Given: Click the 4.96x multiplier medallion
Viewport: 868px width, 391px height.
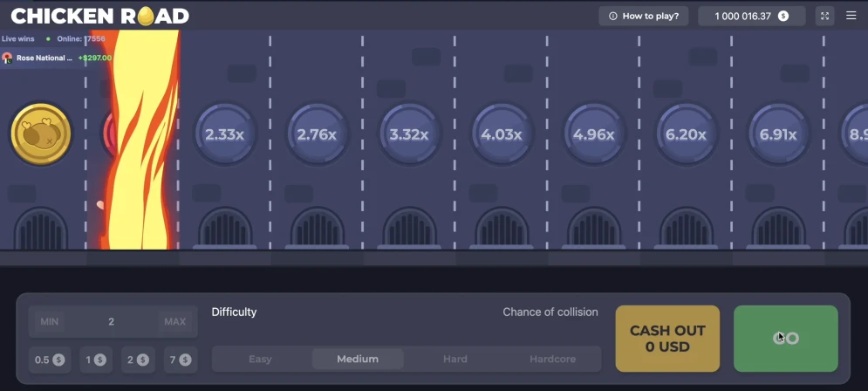Looking at the screenshot, I should coord(593,134).
